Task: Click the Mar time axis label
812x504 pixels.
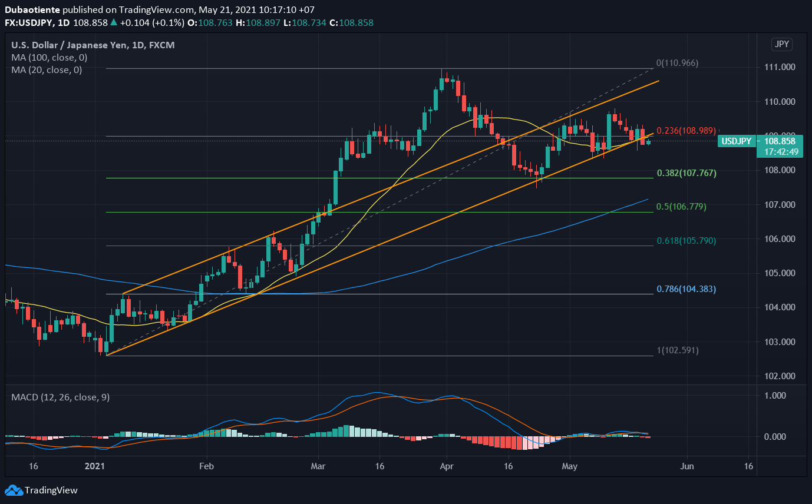Action: point(318,465)
